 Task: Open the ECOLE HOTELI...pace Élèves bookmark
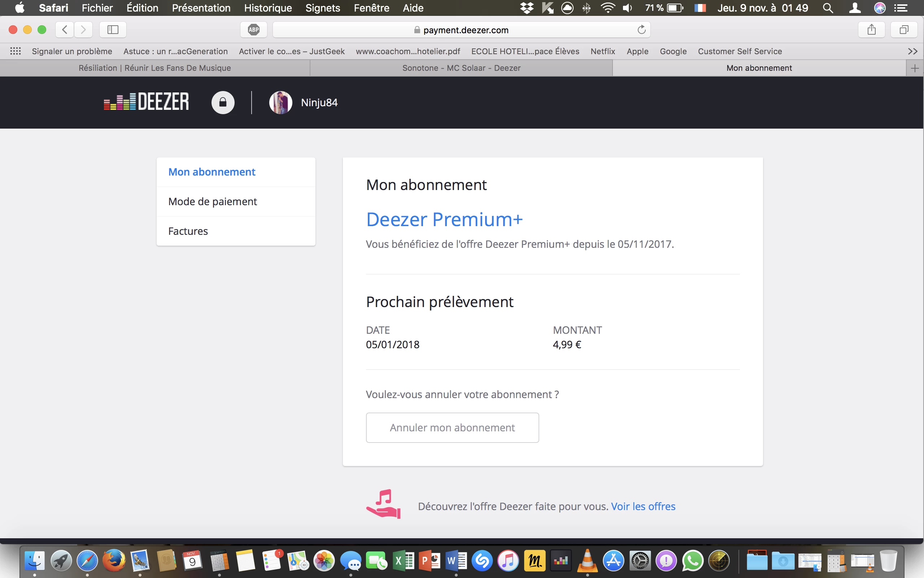coord(526,51)
